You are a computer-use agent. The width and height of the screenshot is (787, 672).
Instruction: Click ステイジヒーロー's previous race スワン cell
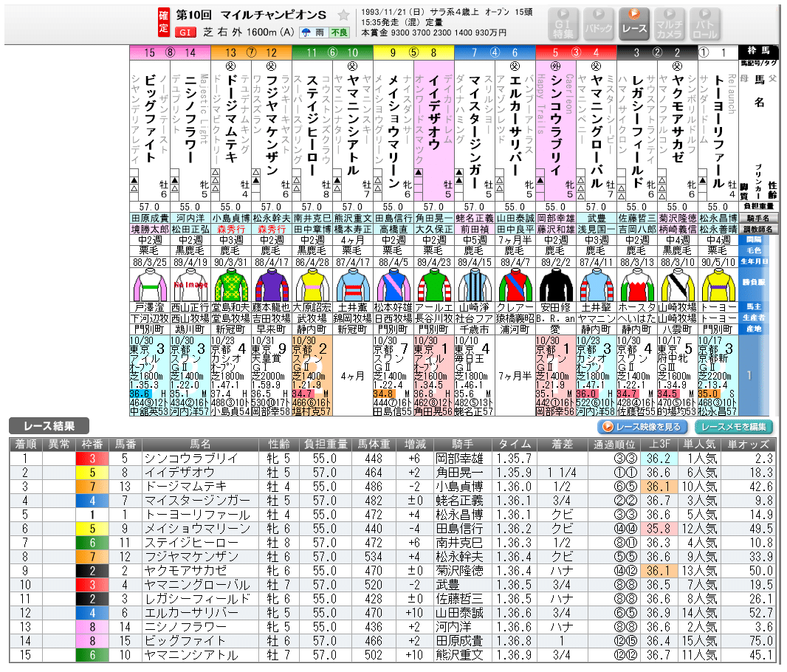coord(312,376)
